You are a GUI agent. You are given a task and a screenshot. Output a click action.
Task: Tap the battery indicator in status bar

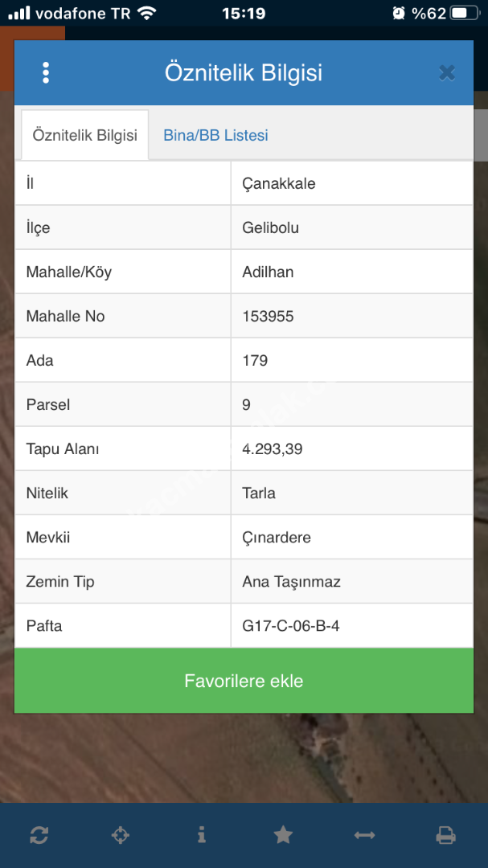pos(465,13)
